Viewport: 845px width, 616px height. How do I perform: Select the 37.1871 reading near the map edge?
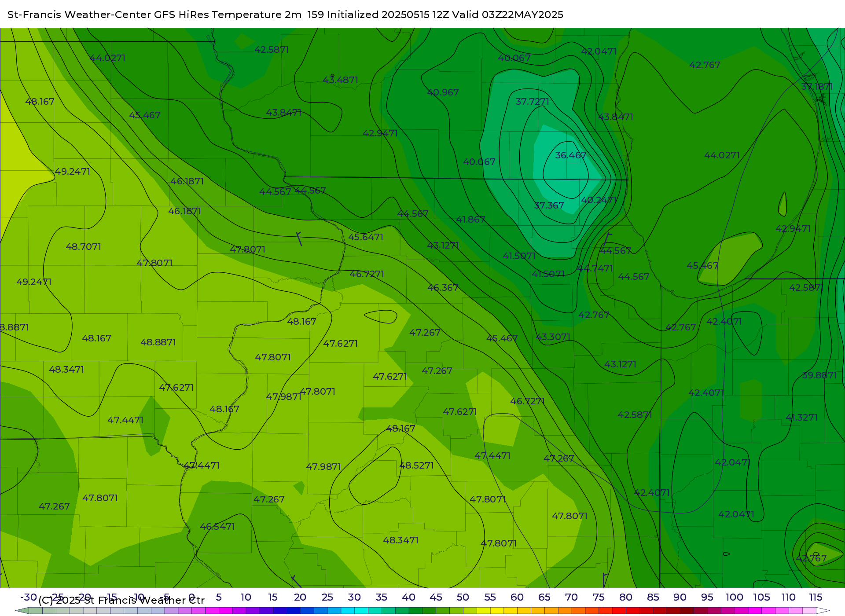tap(817, 87)
